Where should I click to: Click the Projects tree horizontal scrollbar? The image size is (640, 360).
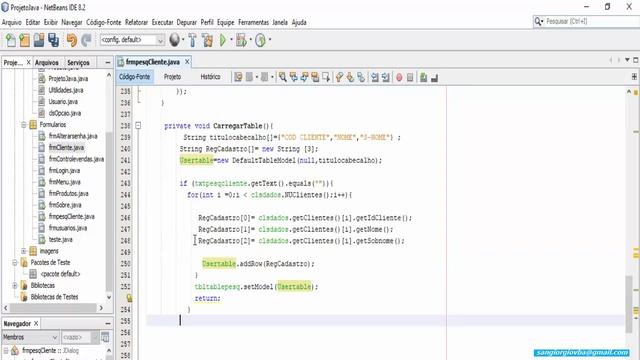point(53,308)
